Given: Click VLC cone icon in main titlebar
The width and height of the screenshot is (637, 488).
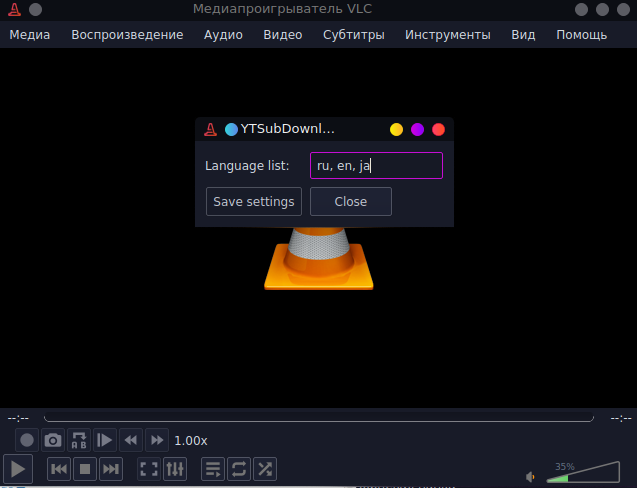Looking at the screenshot, I should pyautogui.click(x=15, y=9).
